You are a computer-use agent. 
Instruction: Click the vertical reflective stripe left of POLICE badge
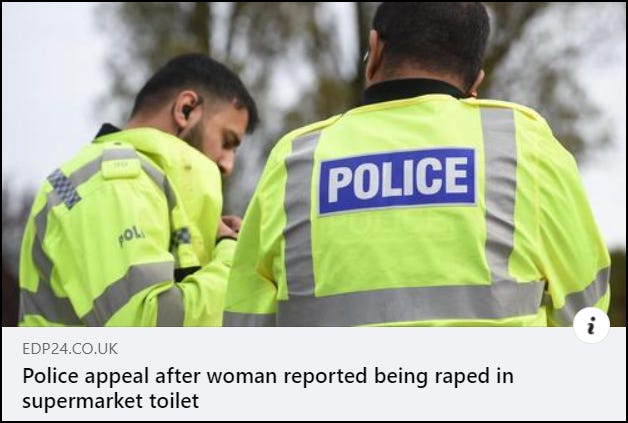click(300, 214)
